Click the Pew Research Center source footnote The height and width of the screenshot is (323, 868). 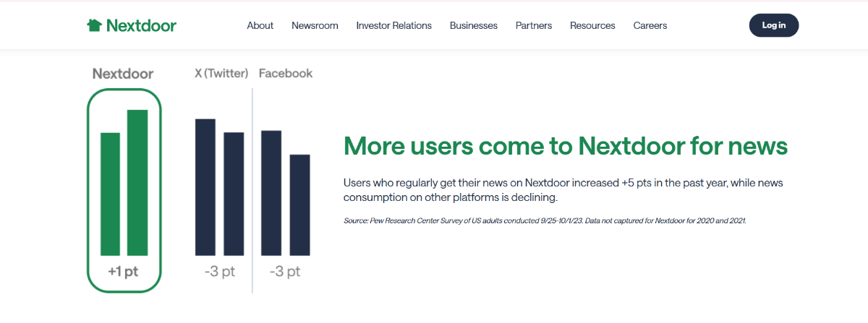(x=545, y=220)
